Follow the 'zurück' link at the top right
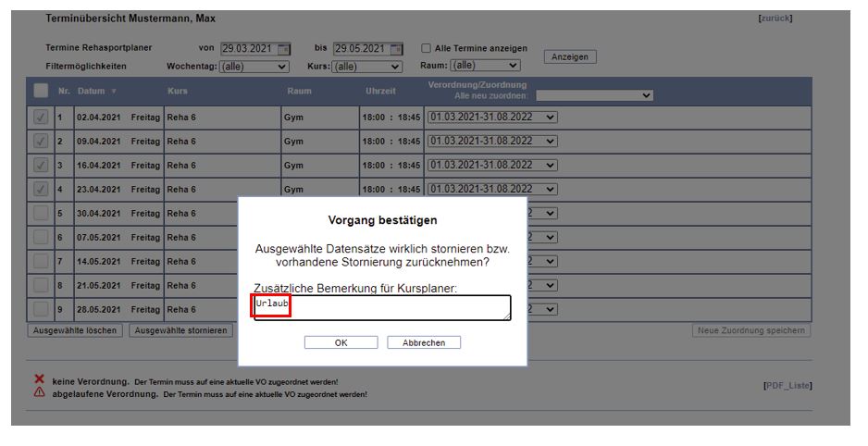Screen dimensions: 868x446 point(775,19)
